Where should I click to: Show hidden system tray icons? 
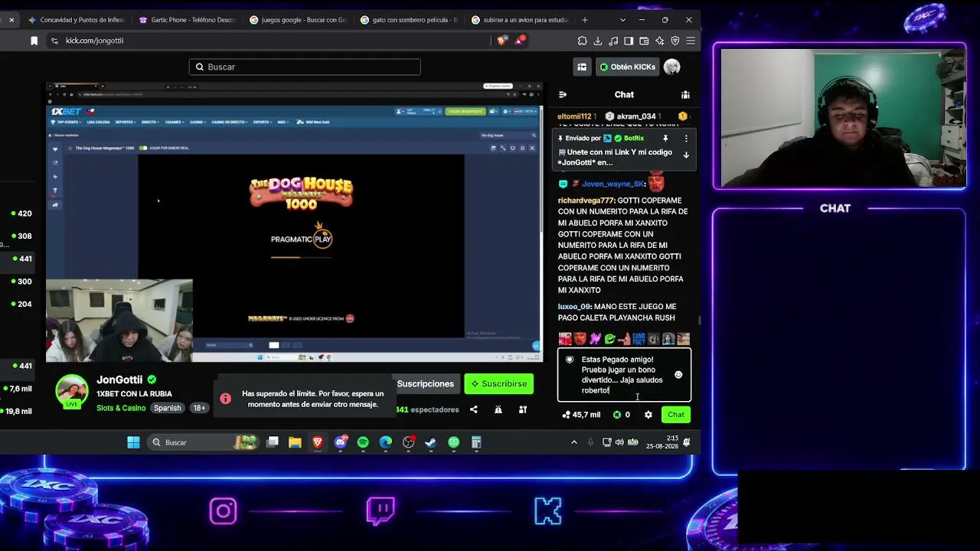coord(574,442)
